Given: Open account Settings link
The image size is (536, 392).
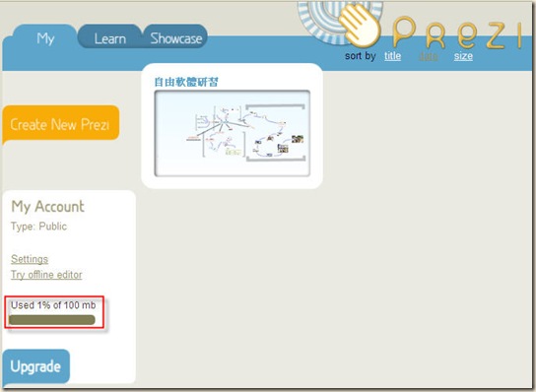Looking at the screenshot, I should pos(30,259).
